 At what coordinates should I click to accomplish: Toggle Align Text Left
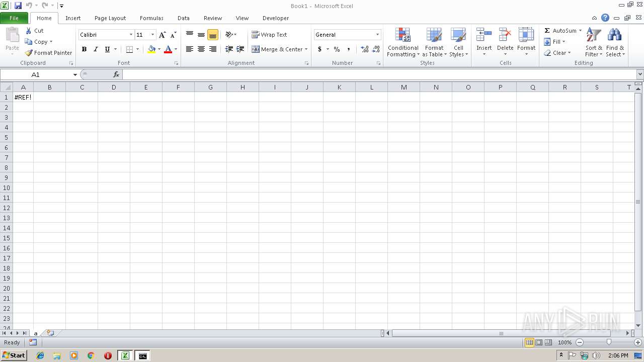190,49
